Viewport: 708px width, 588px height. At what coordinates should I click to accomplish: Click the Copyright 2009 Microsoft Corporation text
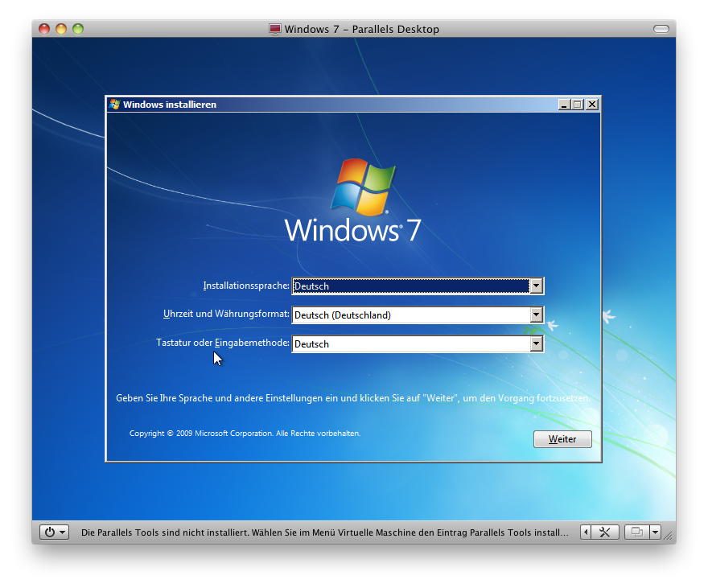point(245,434)
